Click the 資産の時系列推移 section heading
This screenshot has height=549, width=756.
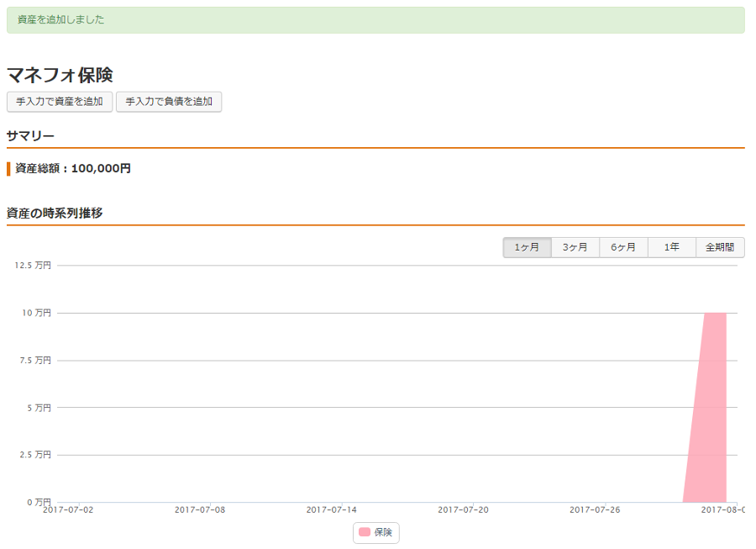tap(55, 213)
